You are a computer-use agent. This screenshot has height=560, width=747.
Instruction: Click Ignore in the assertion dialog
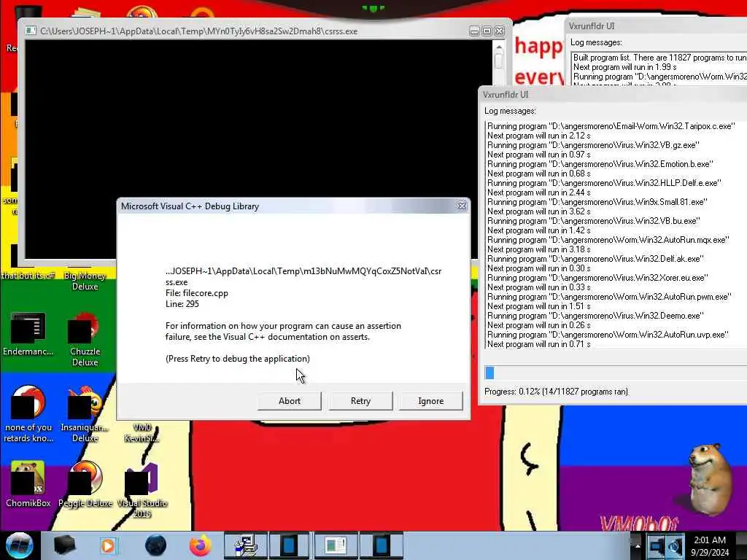tap(430, 401)
